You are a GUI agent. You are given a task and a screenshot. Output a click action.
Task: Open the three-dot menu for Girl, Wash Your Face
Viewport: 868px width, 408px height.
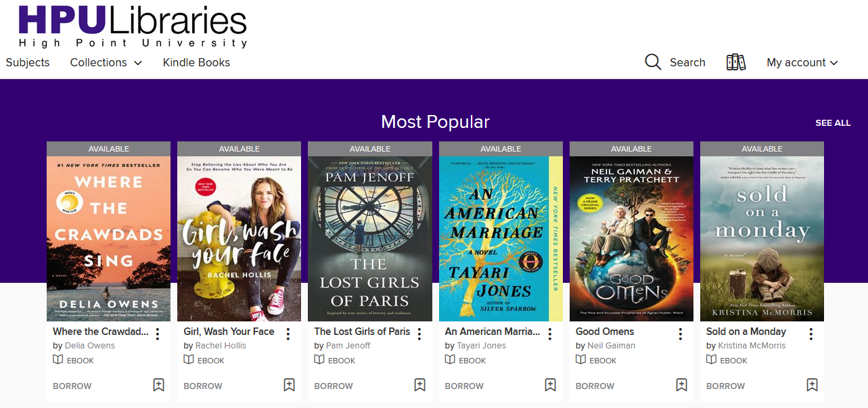[x=287, y=334]
